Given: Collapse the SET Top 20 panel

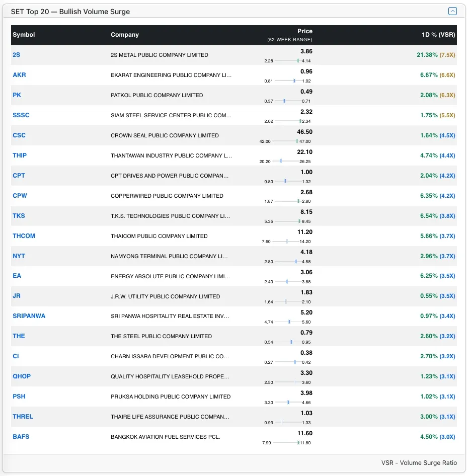Looking at the screenshot, I should [452, 11].
